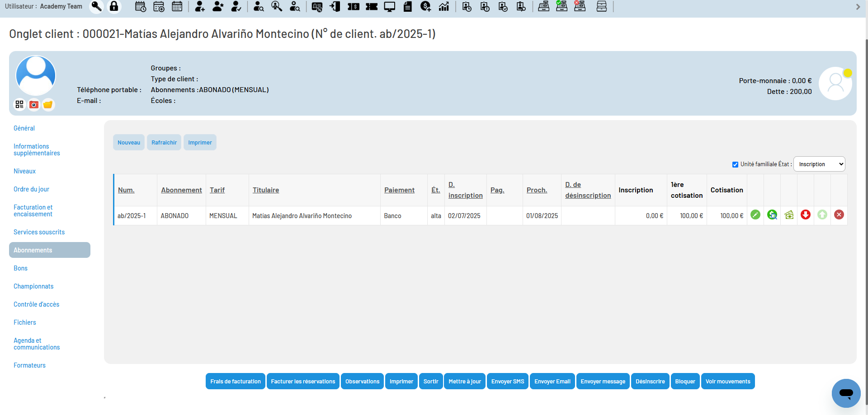868x415 pixels.
Task: Click the round avatar with yellow status dot
Action: (x=835, y=84)
